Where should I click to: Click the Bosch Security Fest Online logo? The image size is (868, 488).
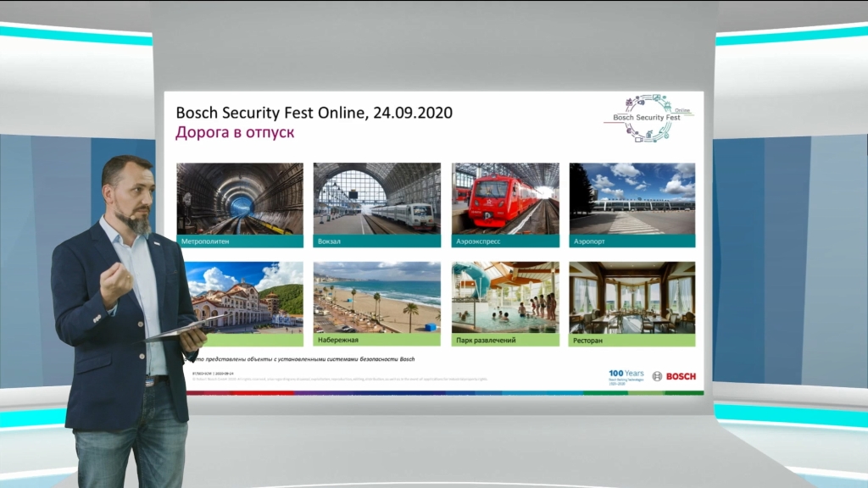tap(648, 119)
